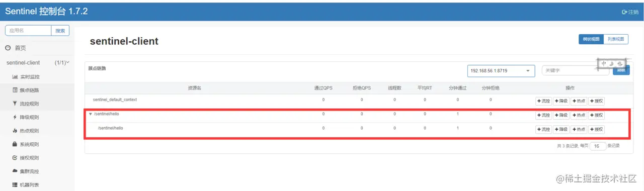Click the 平均RT column header
The height and width of the screenshot is (191, 644).
pyautogui.click(x=425, y=88)
